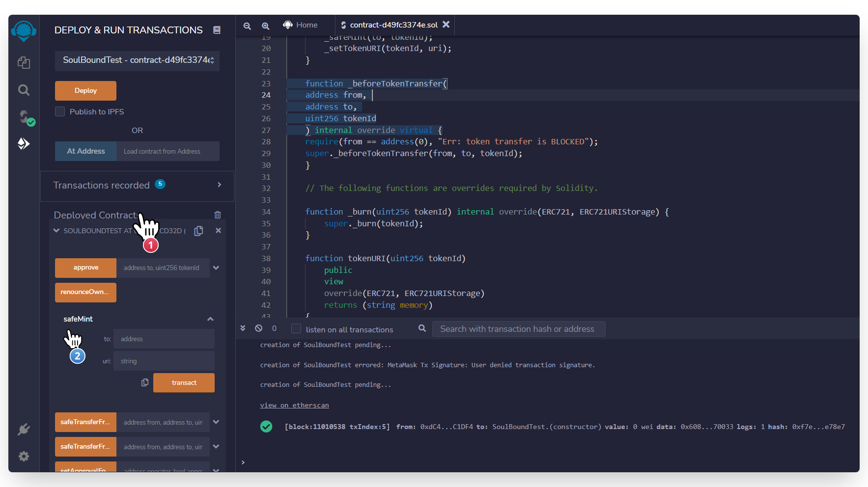Open the view on etherscan link
This screenshot has width=868, height=487.
pyautogui.click(x=294, y=405)
